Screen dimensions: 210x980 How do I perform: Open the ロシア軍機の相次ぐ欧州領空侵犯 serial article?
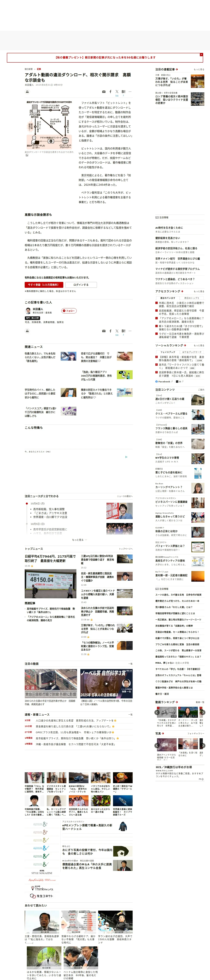(172, 100)
